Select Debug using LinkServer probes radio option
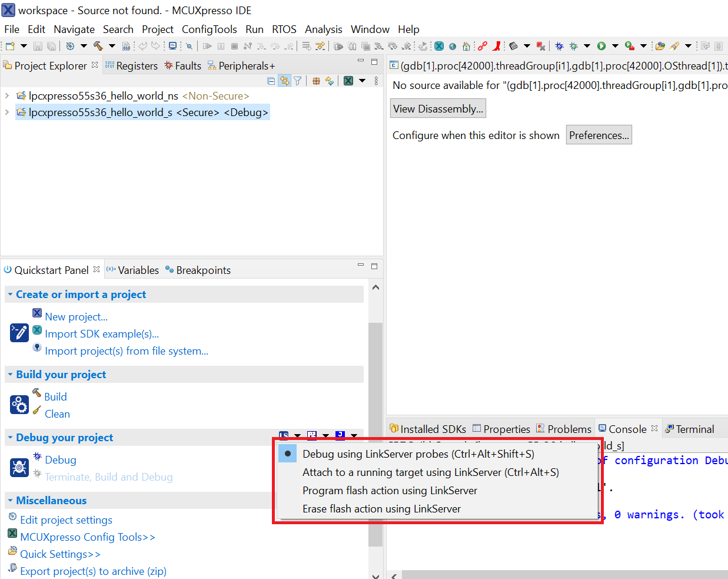Viewport: 728px width, 579px height. tap(287, 454)
